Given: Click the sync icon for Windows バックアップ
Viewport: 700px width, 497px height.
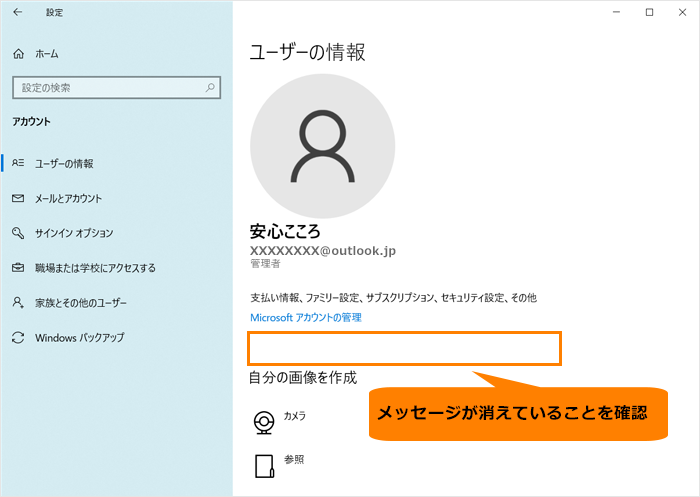Looking at the screenshot, I should (x=18, y=337).
